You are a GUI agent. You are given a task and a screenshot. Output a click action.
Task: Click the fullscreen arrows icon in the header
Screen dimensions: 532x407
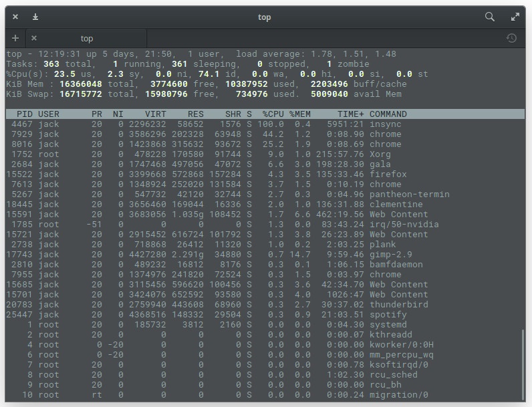click(515, 17)
